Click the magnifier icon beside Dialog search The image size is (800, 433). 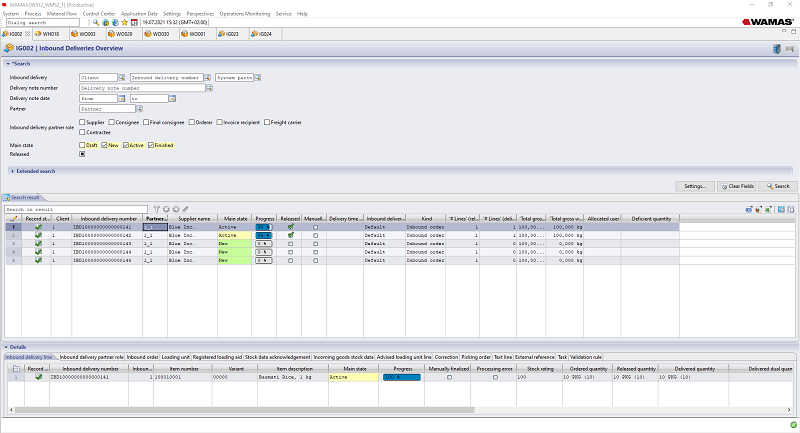coord(95,22)
